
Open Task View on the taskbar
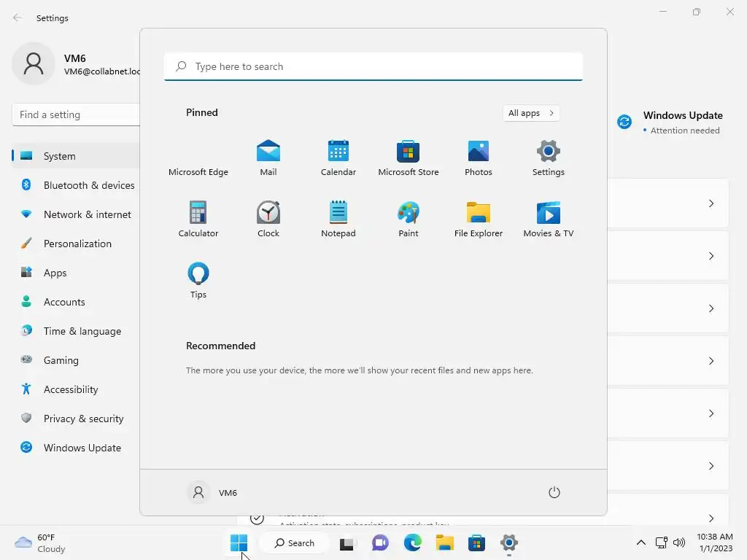pyautogui.click(x=347, y=542)
